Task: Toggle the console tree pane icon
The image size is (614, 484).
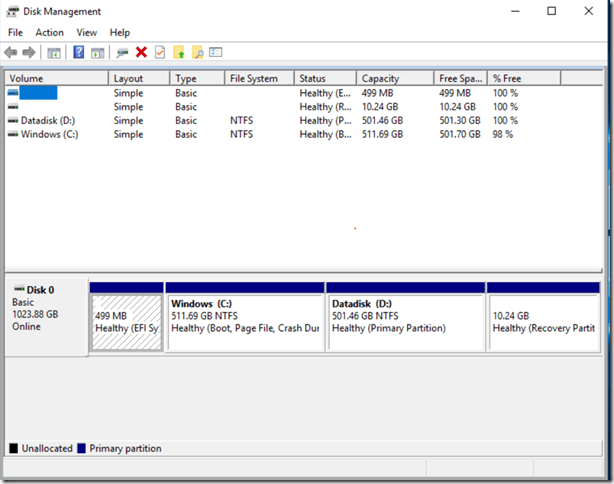Action: 54,52
